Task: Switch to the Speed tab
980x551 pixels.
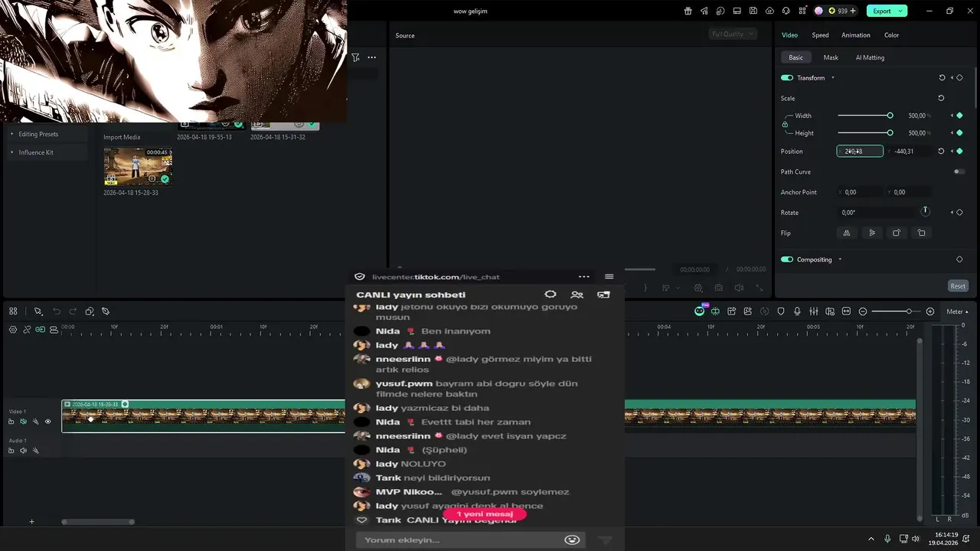Action: [x=820, y=35]
